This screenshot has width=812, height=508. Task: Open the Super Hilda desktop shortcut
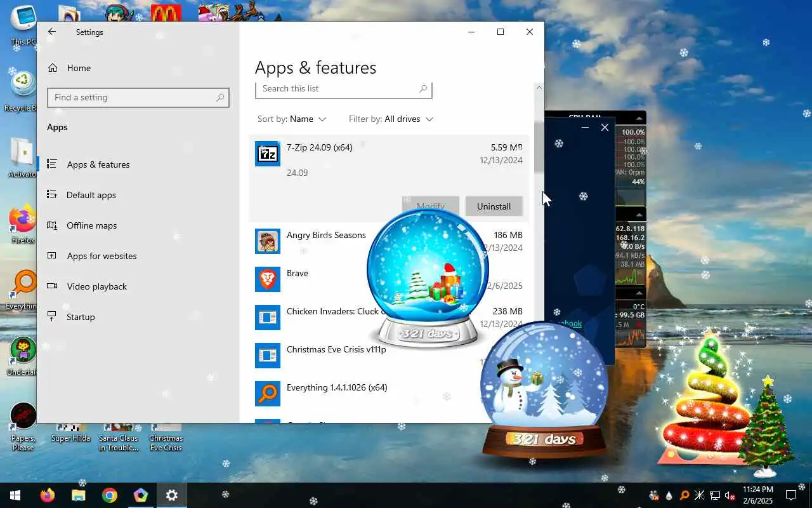pos(70,432)
